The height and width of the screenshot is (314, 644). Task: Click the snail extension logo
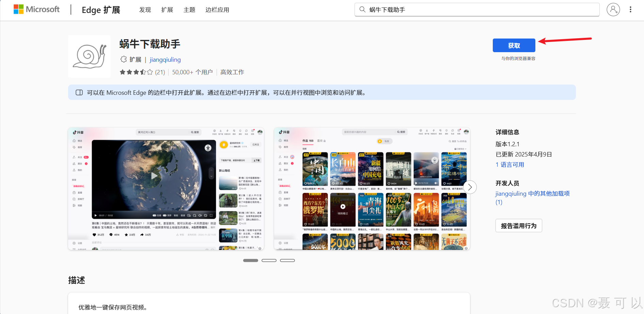point(90,56)
